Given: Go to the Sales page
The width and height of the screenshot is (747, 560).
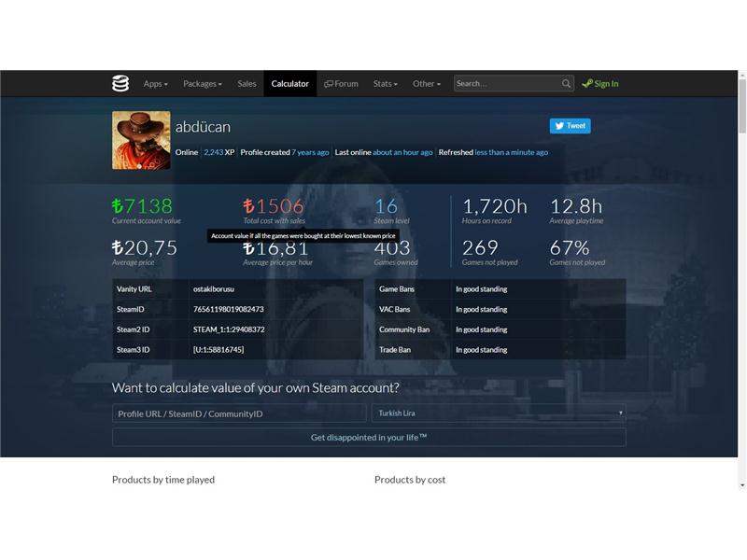Looking at the screenshot, I should tap(247, 83).
